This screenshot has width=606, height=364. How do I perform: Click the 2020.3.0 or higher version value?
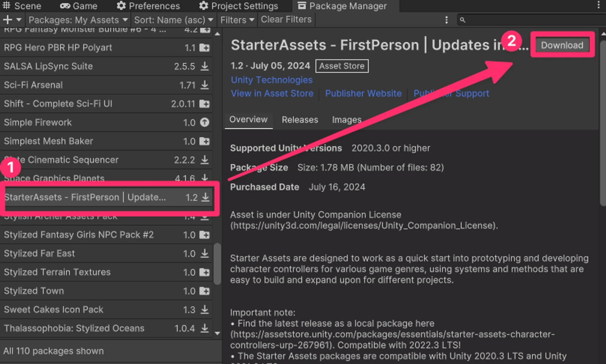[391, 148]
